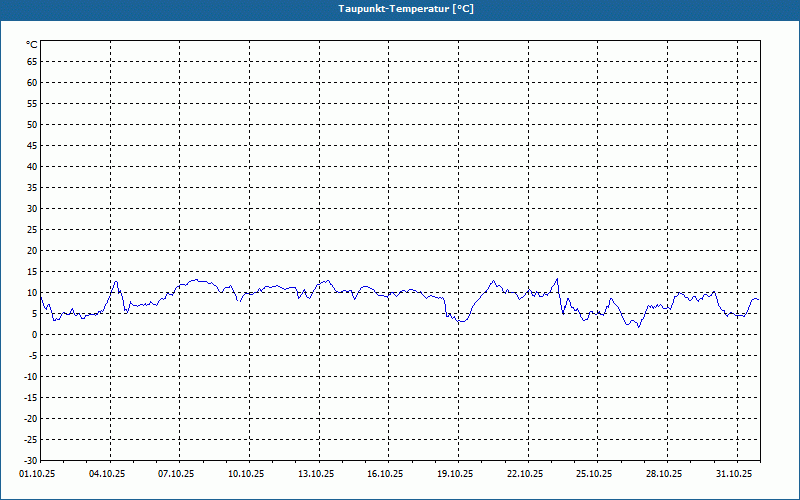Click the 20 value on the y-axis
Viewport: 800px width, 500px height.
[x=32, y=251]
